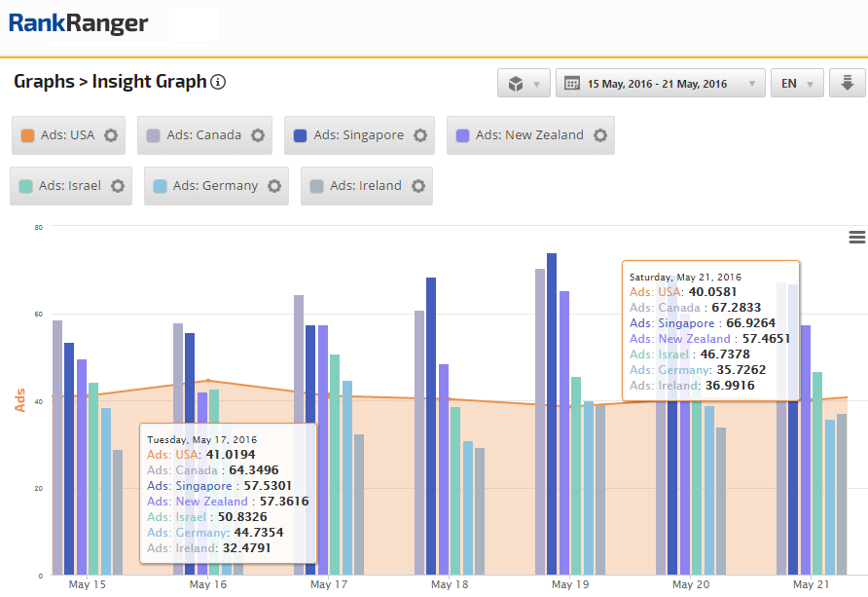Click the download arrow button
The width and height of the screenshot is (868, 597).
pos(847,84)
